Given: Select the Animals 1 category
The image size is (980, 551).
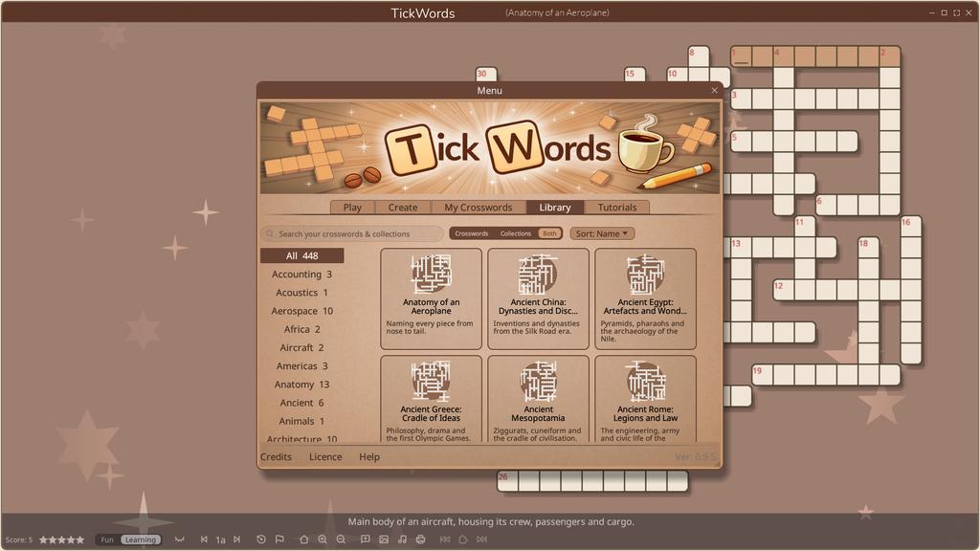Looking at the screenshot, I should click(x=301, y=421).
